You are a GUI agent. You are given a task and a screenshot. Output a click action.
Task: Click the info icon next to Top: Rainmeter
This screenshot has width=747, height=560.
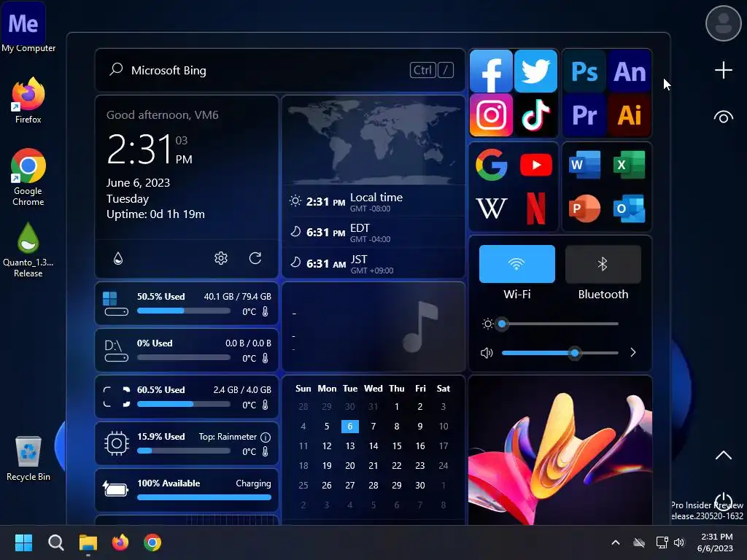pos(266,437)
